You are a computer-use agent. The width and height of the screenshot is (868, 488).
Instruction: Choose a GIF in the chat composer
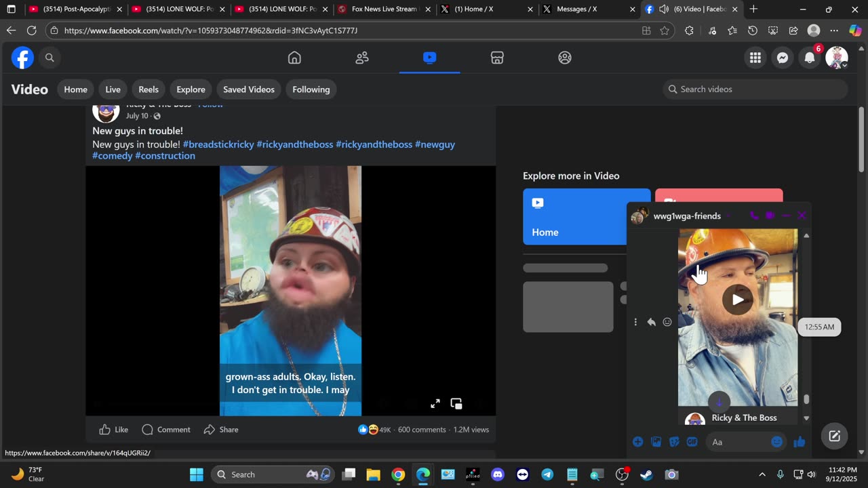point(692,442)
